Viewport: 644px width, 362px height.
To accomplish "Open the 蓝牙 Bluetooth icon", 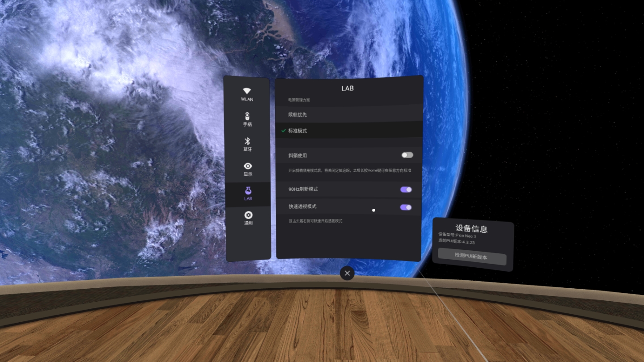I will click(247, 141).
